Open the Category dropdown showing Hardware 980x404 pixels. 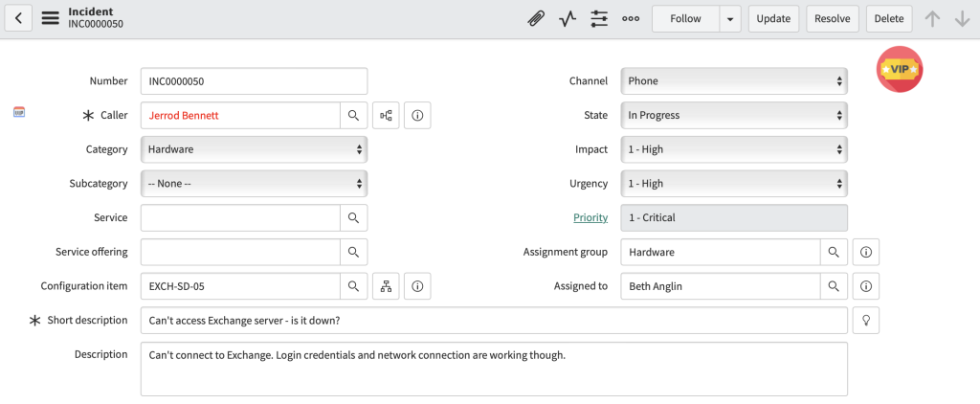tap(255, 149)
